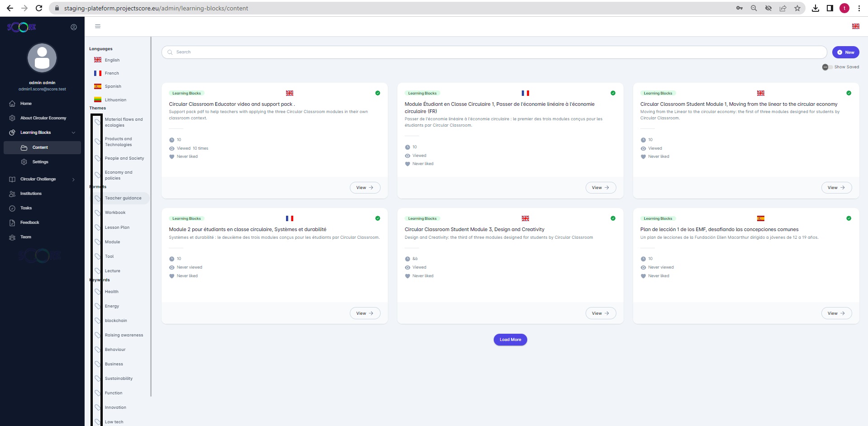Open the browser three-dot menu

pos(858,8)
